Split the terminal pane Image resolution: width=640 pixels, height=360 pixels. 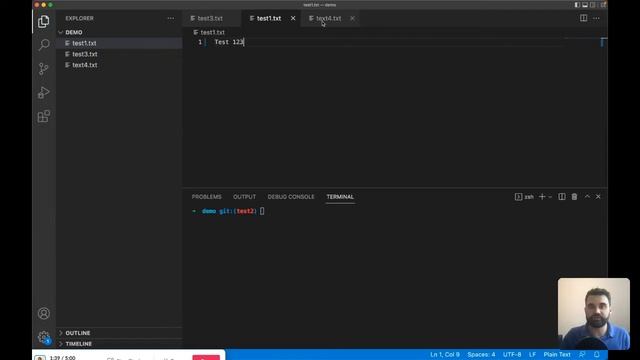click(562, 197)
